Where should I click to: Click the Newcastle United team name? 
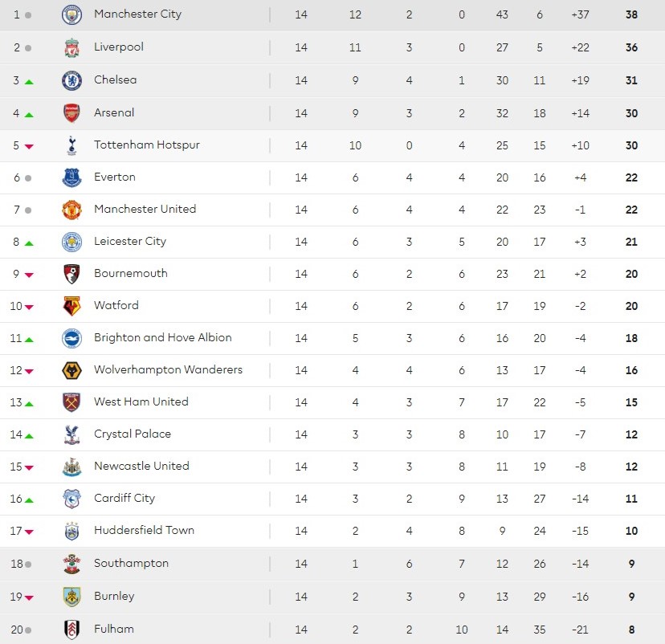(141, 467)
